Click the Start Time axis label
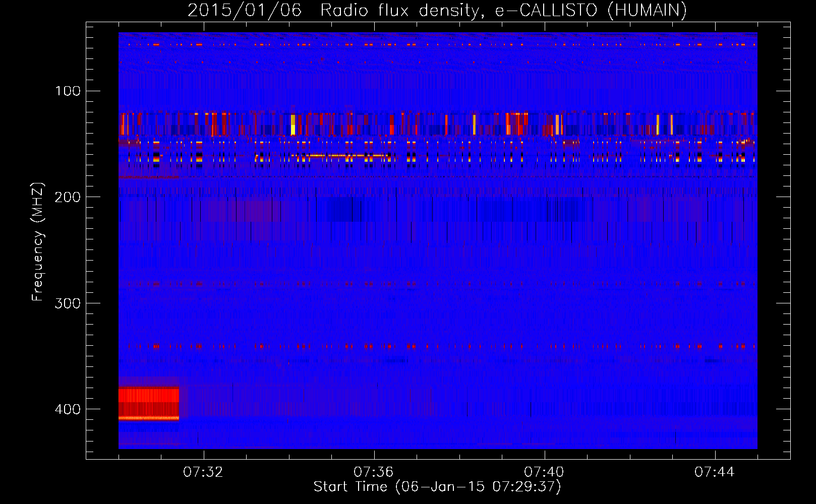816x504 pixels. click(437, 487)
